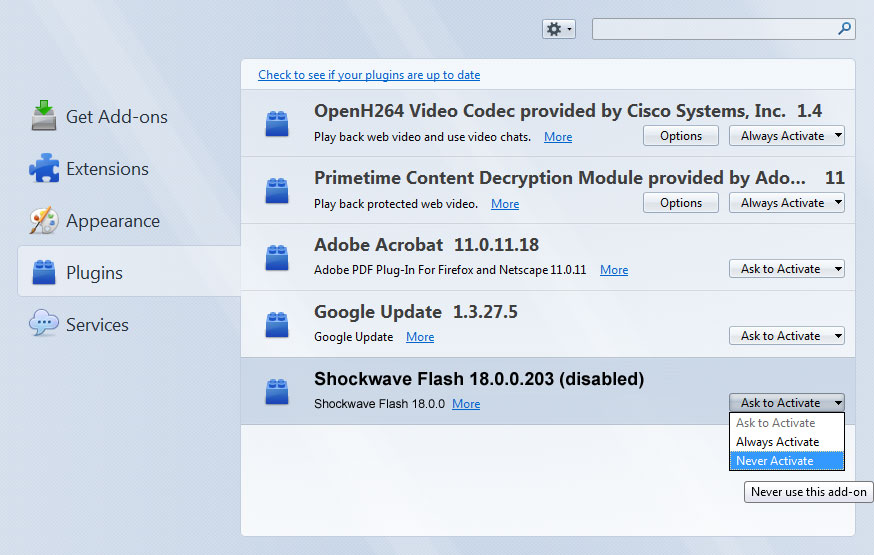Open Options for Primetime Content Decryption Module
Viewport: 874px width, 555px height.
pyautogui.click(x=681, y=203)
